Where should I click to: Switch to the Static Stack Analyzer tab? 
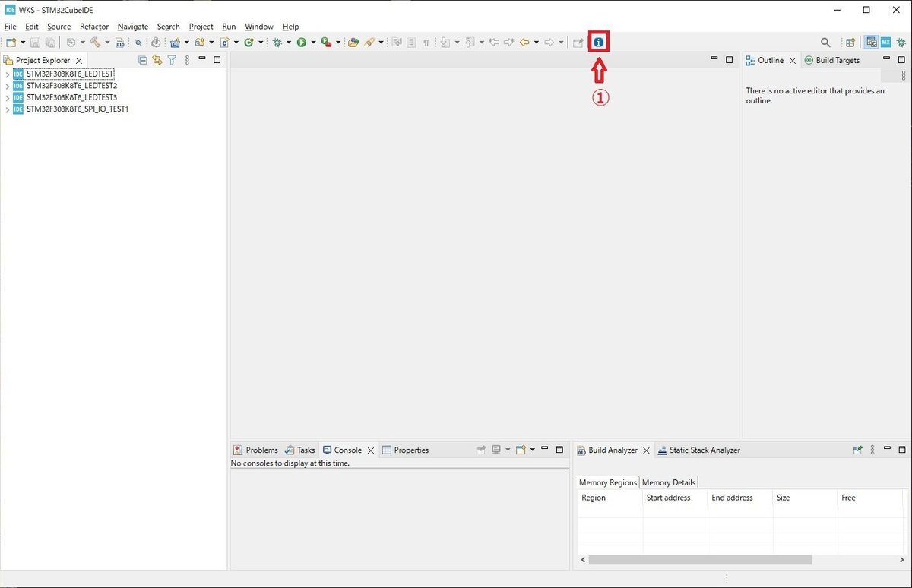pos(698,450)
